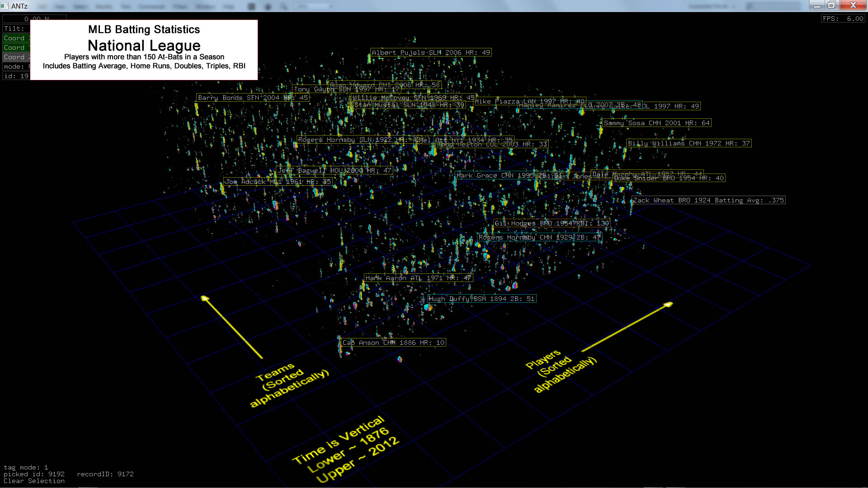Select the Joe Adcock ML1 1961 tag
Screen dimensions: 868x488
[x=278, y=182]
